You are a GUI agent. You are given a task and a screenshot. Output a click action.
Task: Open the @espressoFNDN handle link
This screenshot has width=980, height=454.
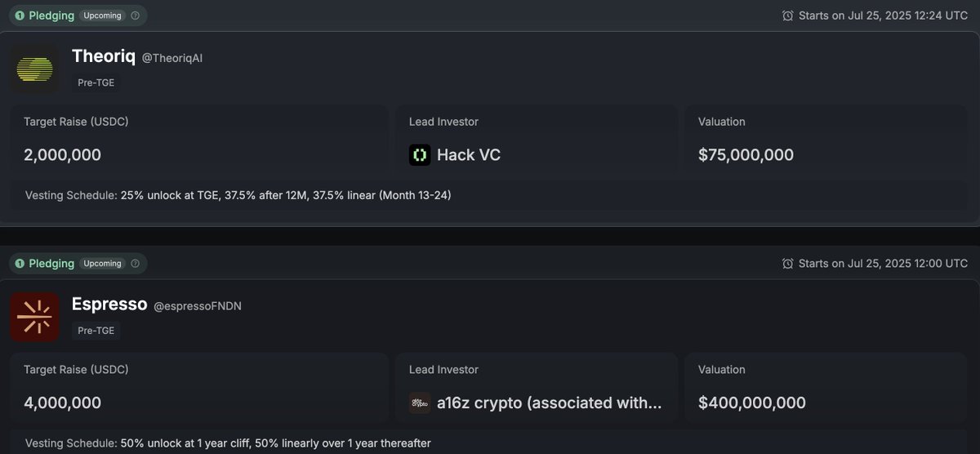click(198, 306)
